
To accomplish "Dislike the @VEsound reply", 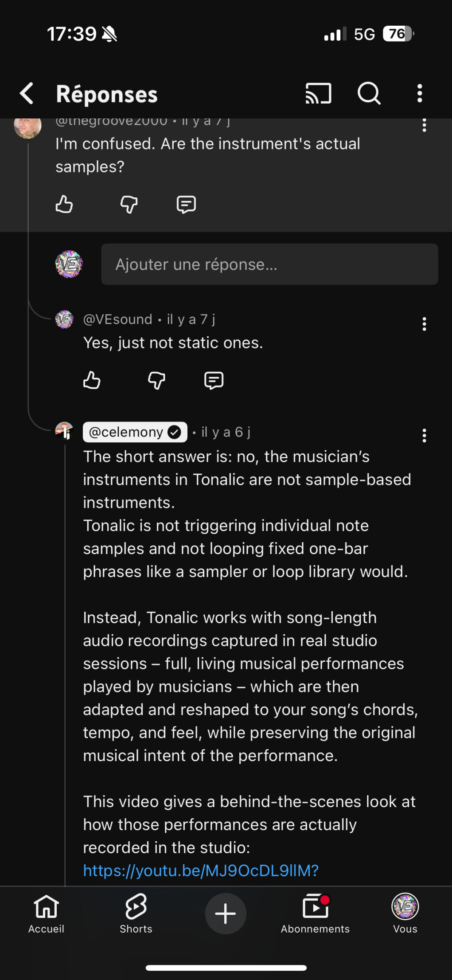I will 156,380.
